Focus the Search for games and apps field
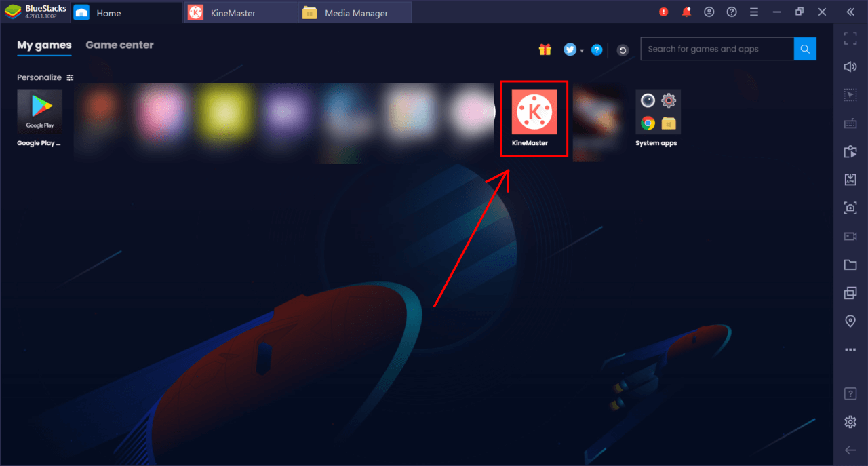Viewport: 868px width, 466px height. (x=717, y=49)
